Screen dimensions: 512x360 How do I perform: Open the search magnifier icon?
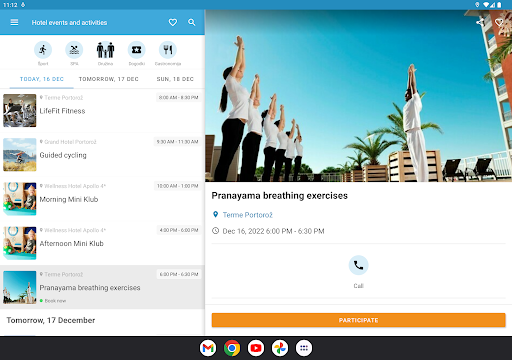192,22
